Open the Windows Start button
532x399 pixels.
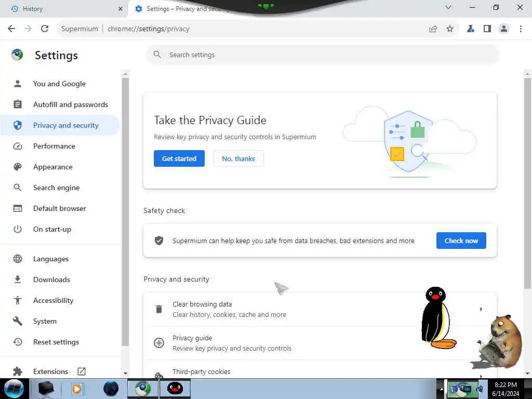pyautogui.click(x=14, y=389)
